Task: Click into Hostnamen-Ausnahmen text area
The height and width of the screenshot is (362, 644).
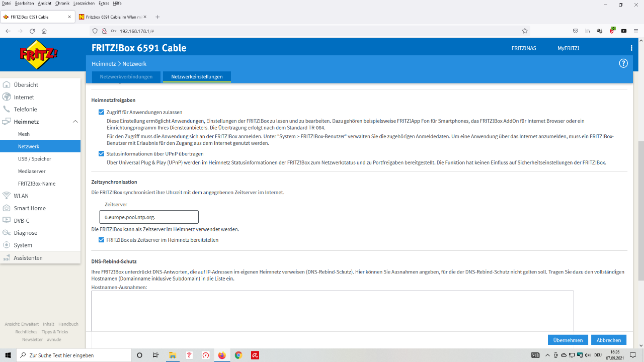Action: 333,311
